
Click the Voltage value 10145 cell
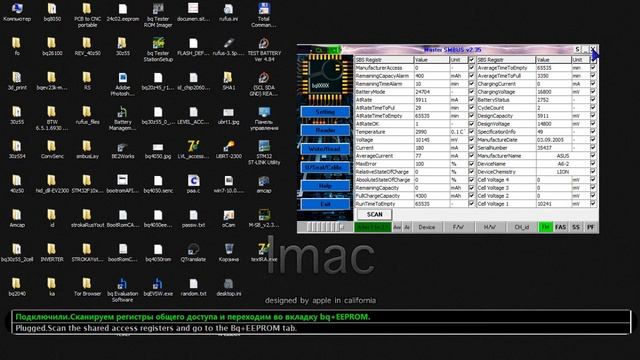(x=432, y=140)
